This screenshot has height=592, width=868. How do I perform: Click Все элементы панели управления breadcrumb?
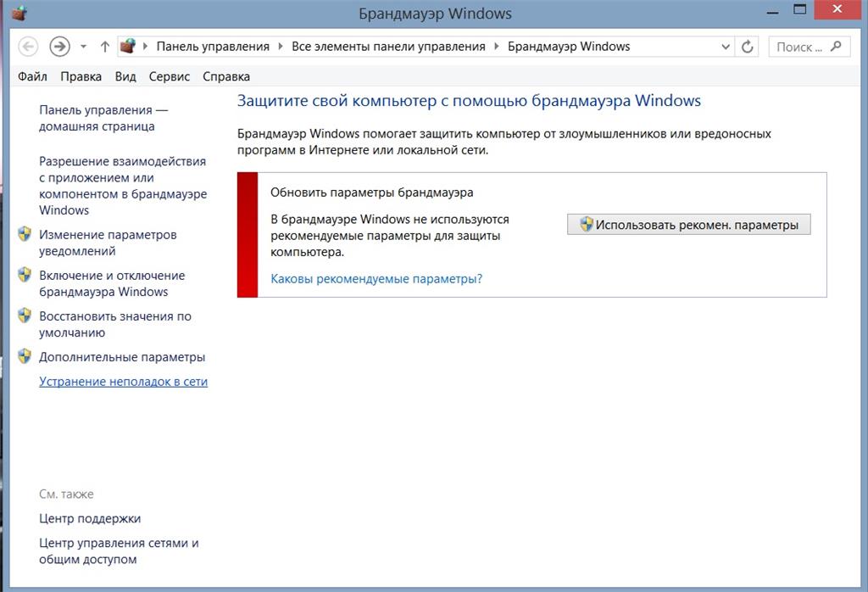(388, 47)
